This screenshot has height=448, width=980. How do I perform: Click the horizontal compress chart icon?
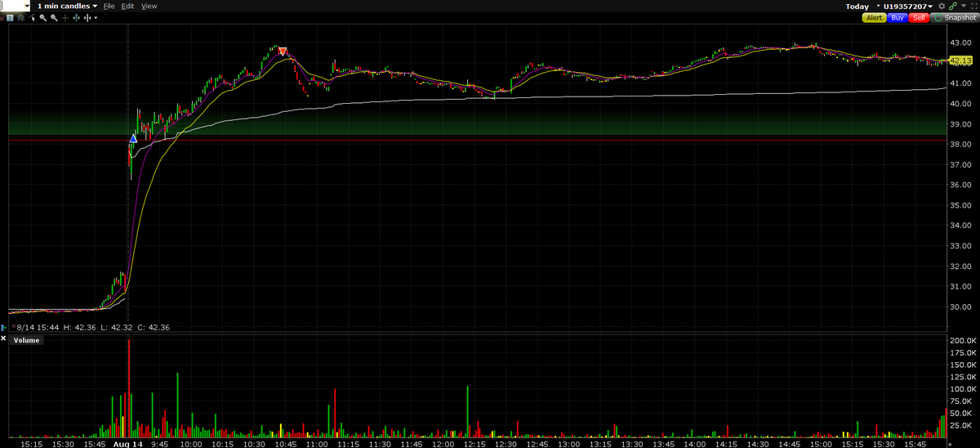pos(87,18)
